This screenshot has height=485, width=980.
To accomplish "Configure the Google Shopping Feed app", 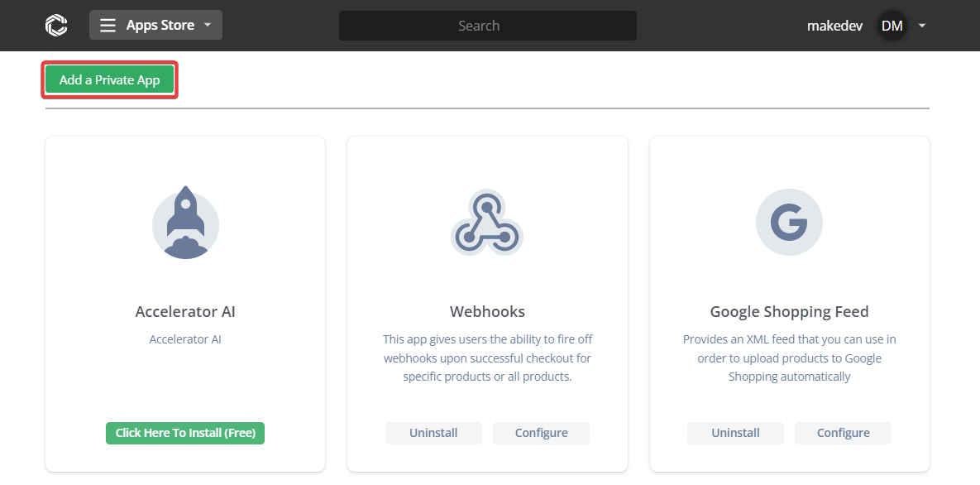I will coord(843,433).
